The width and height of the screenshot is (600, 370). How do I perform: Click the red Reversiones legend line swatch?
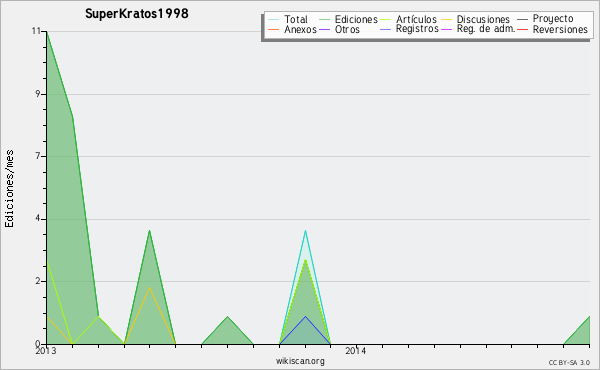[522, 29]
